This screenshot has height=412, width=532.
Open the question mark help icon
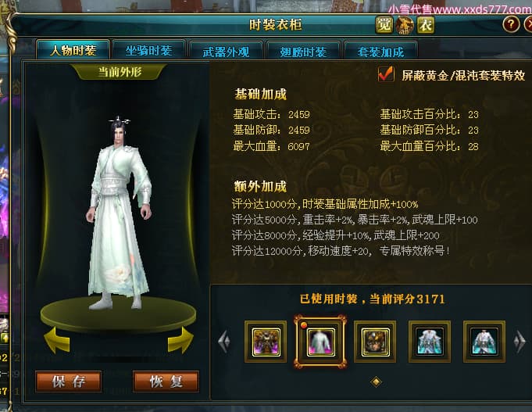pyautogui.click(x=511, y=24)
